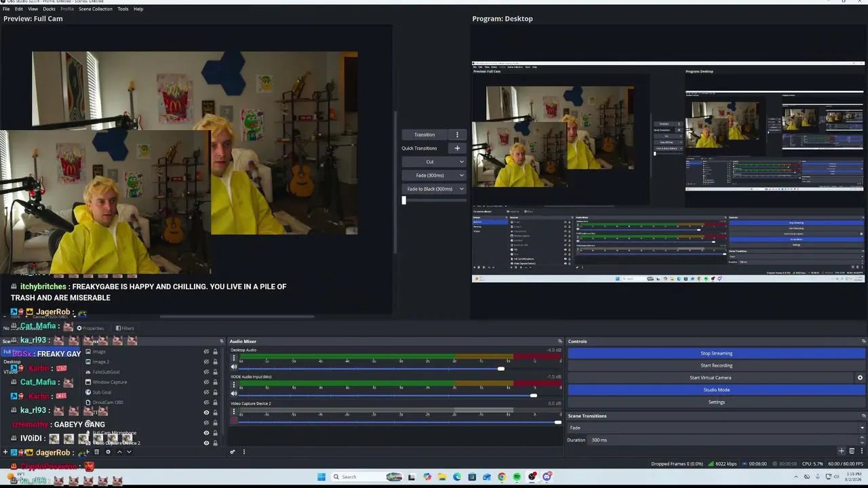Mute RODE Audio Input (Mic) speaker icon
This screenshot has height=488, width=868.
[x=234, y=394]
